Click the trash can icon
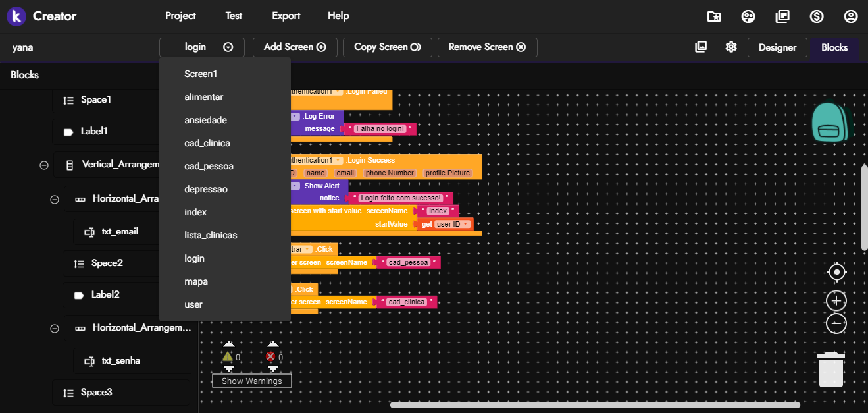868x413 pixels. click(x=830, y=370)
